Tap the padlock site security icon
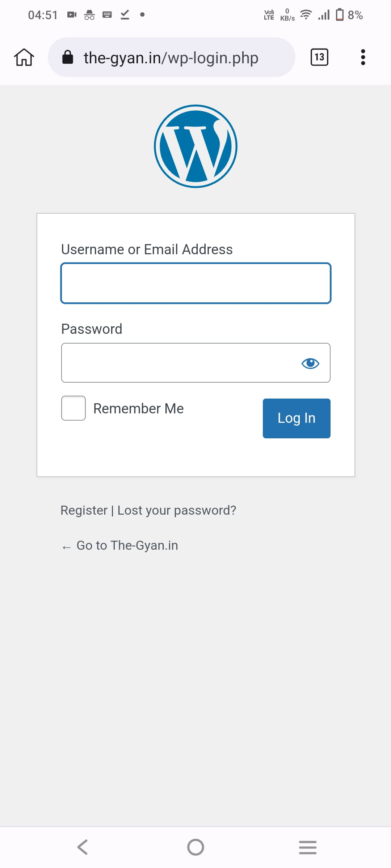This screenshot has height=868, width=391. [x=68, y=57]
